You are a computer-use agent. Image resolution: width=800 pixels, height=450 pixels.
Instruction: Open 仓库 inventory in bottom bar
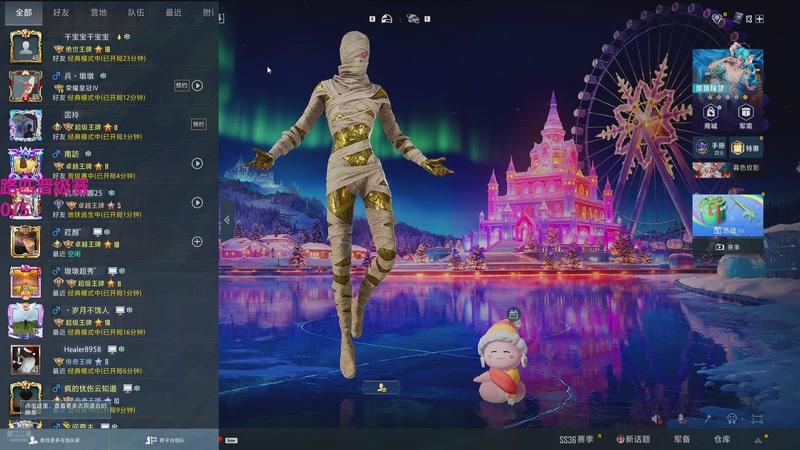pyautogui.click(x=722, y=439)
